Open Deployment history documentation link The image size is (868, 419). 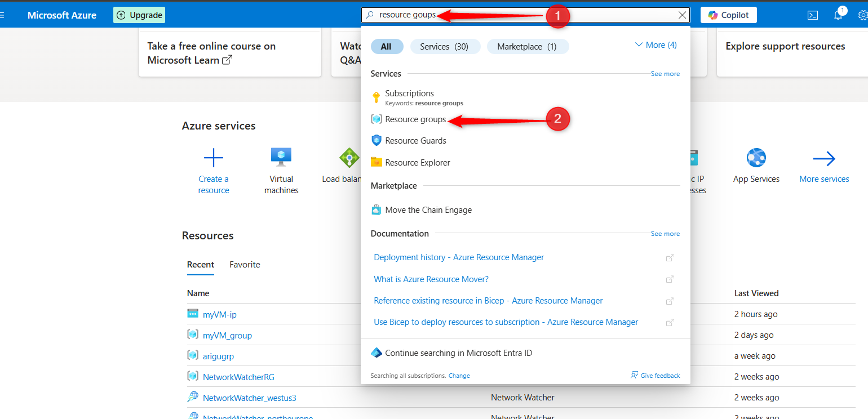click(x=459, y=257)
